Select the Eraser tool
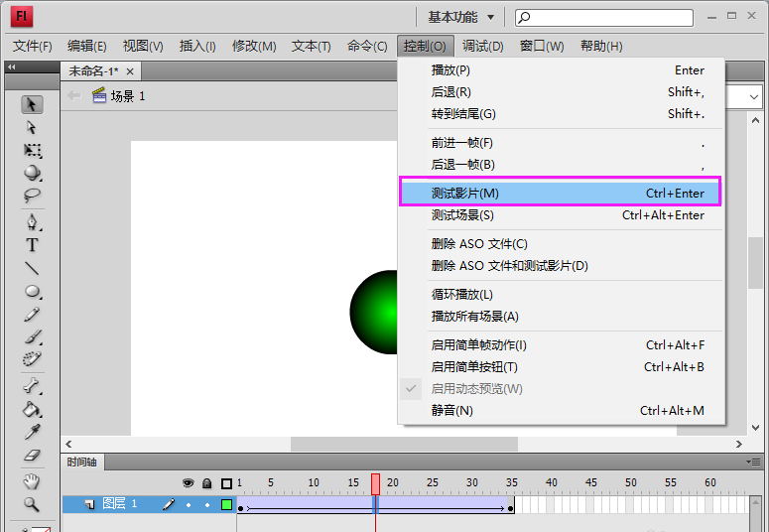 tap(32, 455)
